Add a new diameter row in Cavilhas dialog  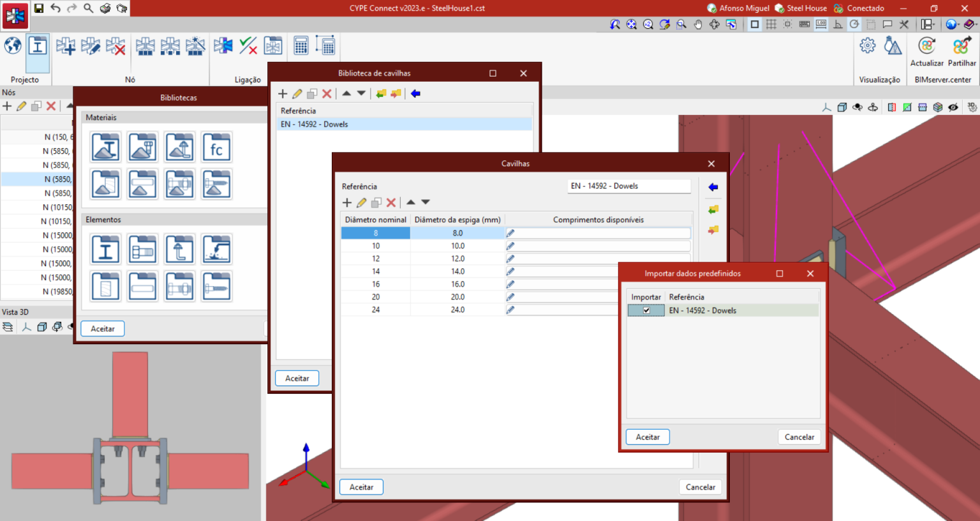(x=347, y=202)
